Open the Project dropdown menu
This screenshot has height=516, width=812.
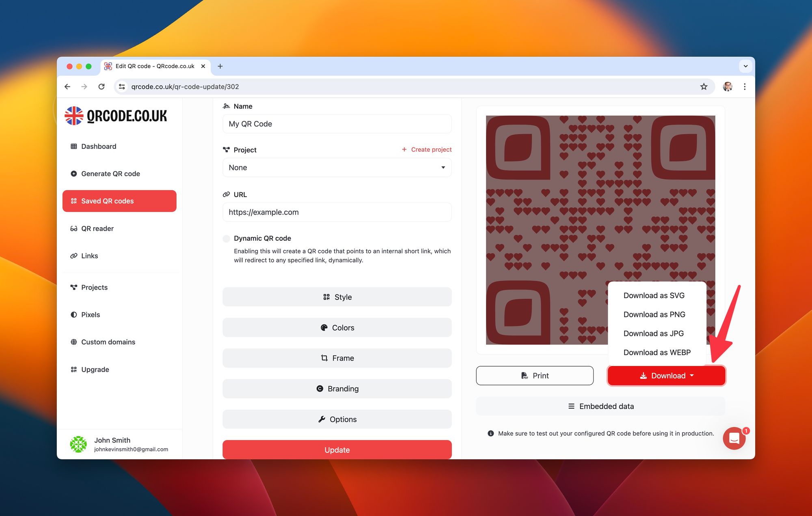tap(337, 167)
